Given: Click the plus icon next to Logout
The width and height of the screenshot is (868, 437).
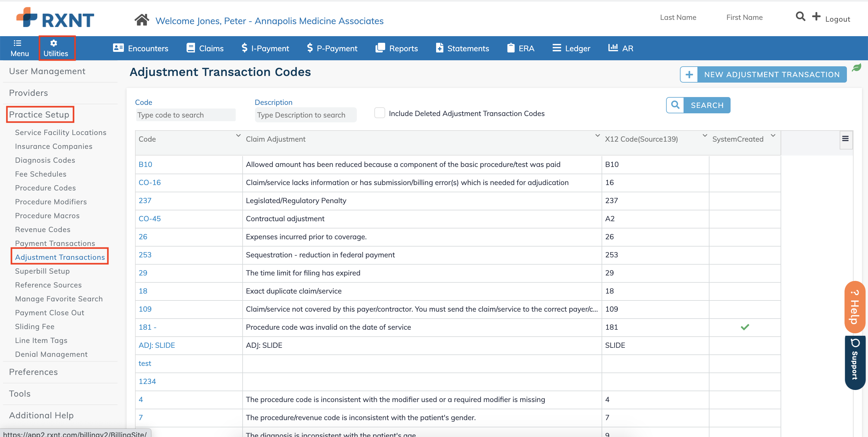Looking at the screenshot, I should (x=816, y=17).
